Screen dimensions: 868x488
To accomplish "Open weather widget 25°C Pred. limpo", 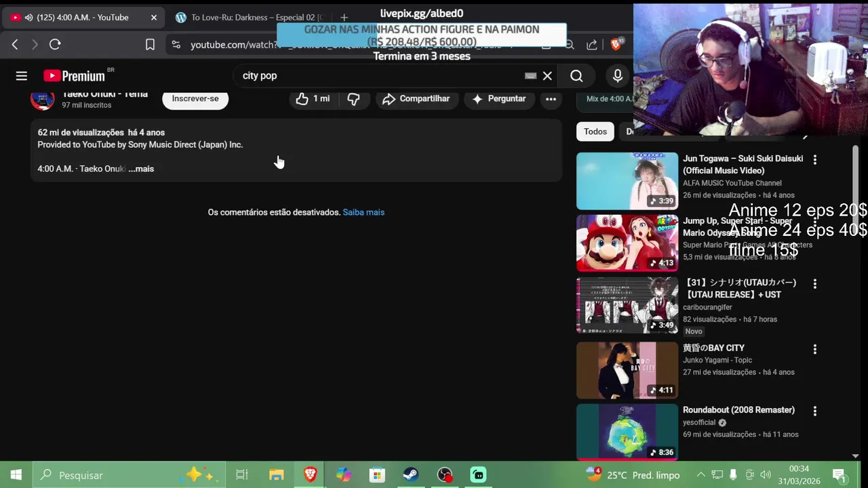I will click(633, 475).
